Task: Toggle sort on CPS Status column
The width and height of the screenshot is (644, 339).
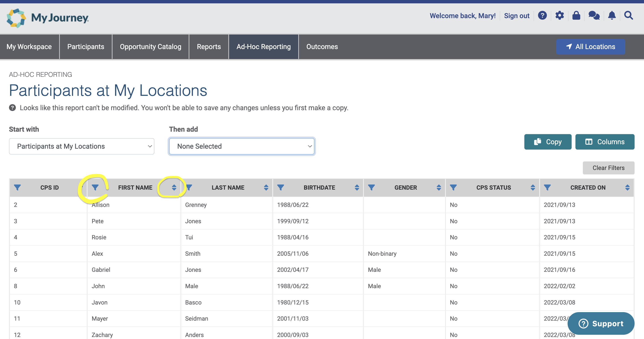Action: coord(533,187)
